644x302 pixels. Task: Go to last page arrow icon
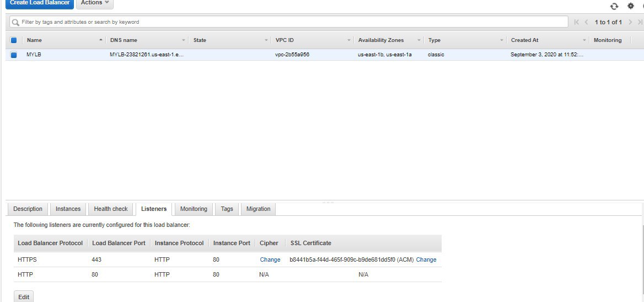(x=640, y=22)
